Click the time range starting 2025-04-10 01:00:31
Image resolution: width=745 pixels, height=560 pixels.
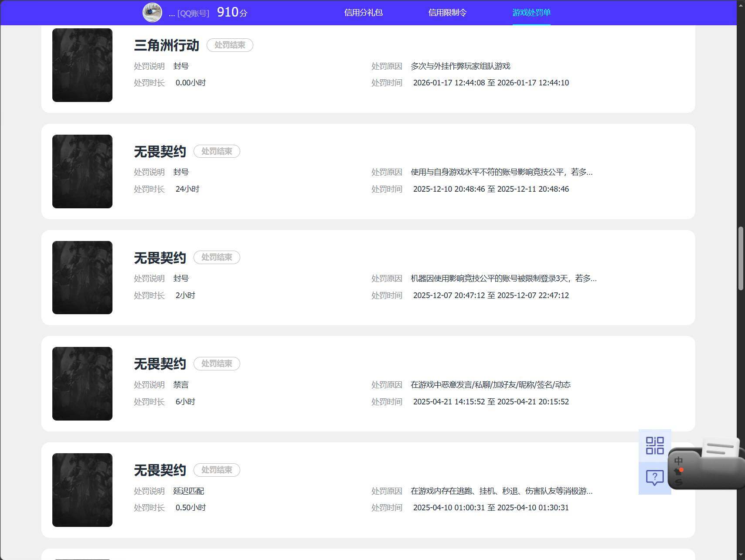point(491,508)
